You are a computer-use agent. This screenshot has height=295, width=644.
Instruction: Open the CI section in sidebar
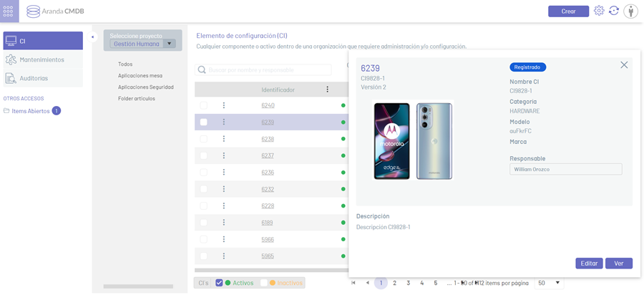pos(43,41)
